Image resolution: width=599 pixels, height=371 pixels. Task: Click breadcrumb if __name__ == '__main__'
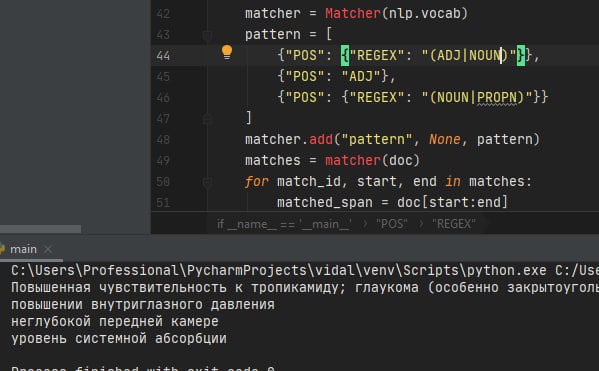pyautogui.click(x=285, y=224)
